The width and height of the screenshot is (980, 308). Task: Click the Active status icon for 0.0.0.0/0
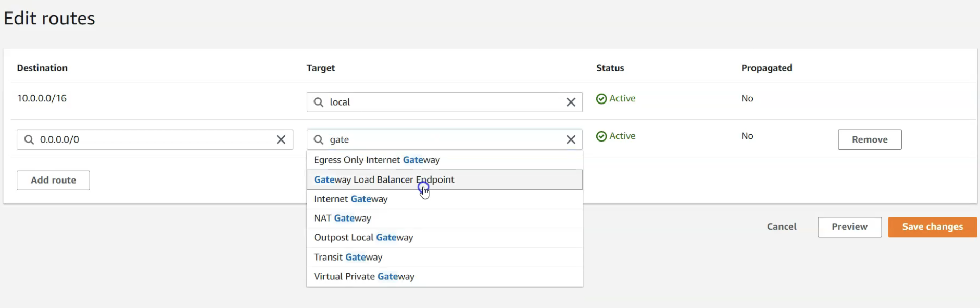coord(601,136)
